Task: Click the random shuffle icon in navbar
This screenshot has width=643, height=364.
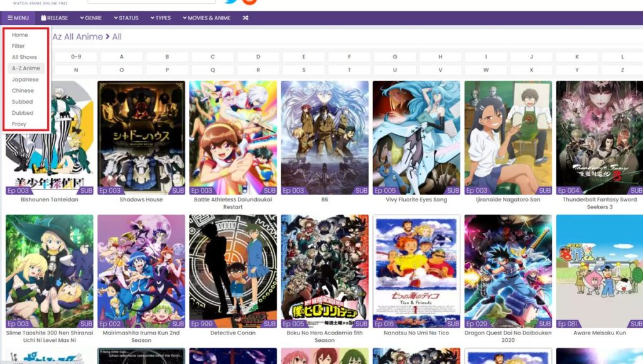Action: point(244,18)
